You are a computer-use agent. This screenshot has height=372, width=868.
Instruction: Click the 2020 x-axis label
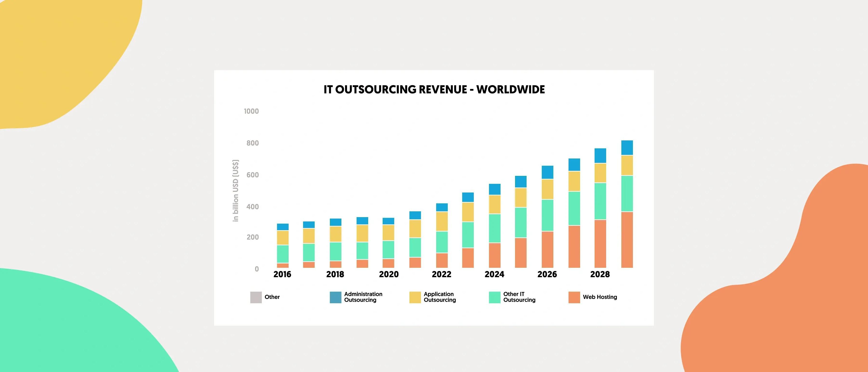(x=388, y=274)
